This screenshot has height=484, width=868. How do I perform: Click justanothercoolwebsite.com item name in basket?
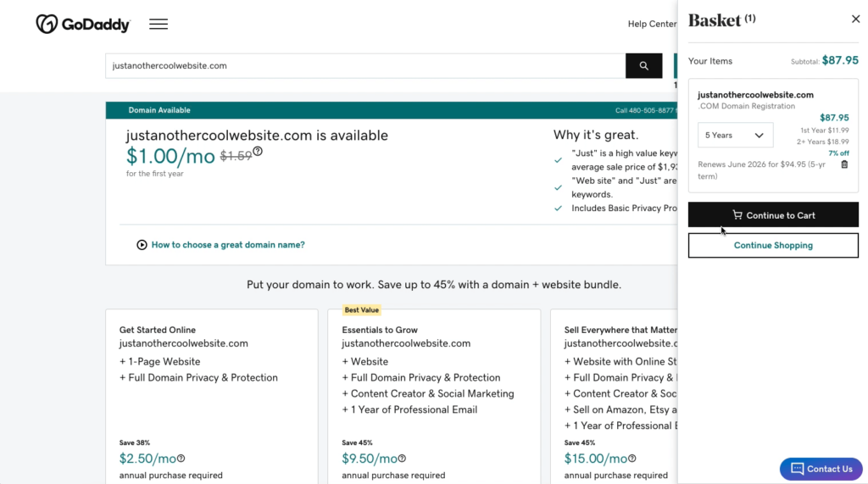pyautogui.click(x=755, y=95)
